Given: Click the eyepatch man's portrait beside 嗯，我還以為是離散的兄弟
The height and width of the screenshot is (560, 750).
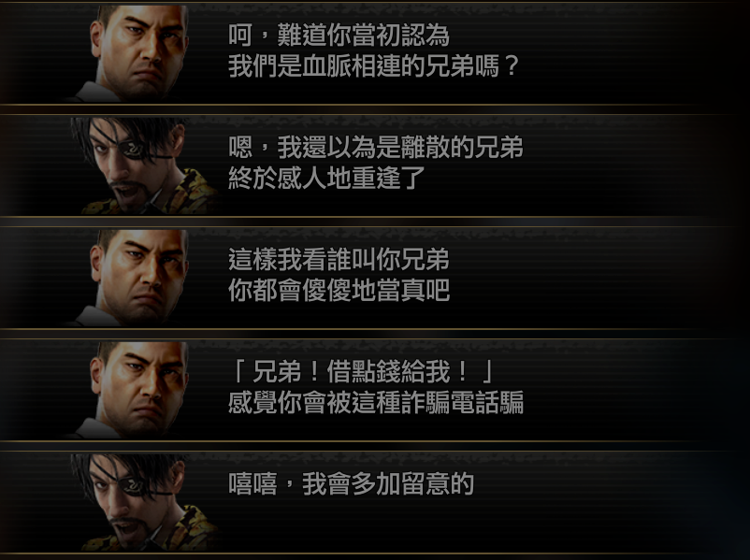Looking at the screenshot, I should (143, 166).
